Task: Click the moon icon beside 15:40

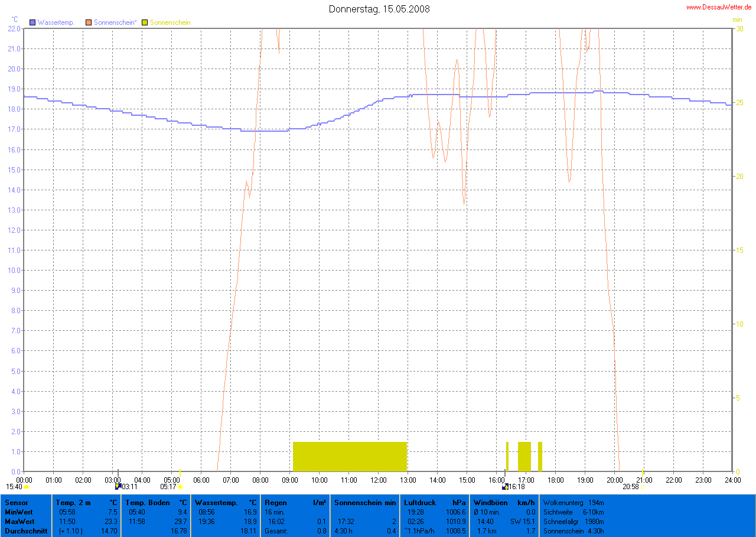Action: (27, 487)
